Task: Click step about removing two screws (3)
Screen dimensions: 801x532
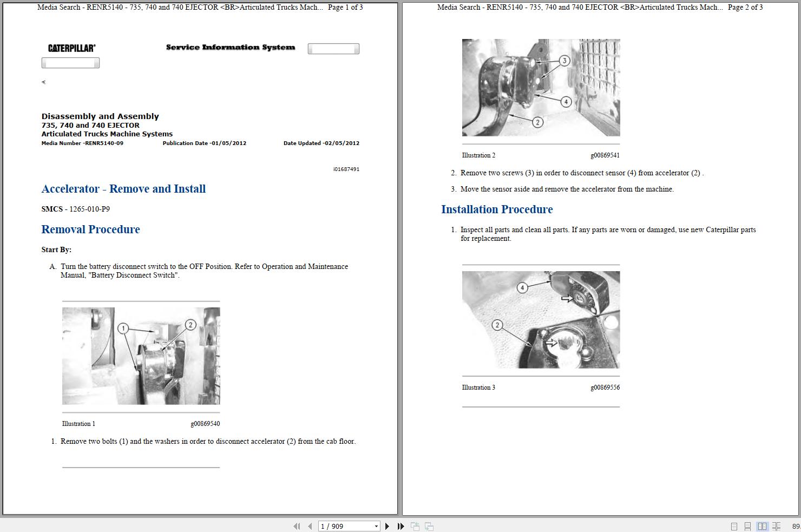Action: [582, 173]
